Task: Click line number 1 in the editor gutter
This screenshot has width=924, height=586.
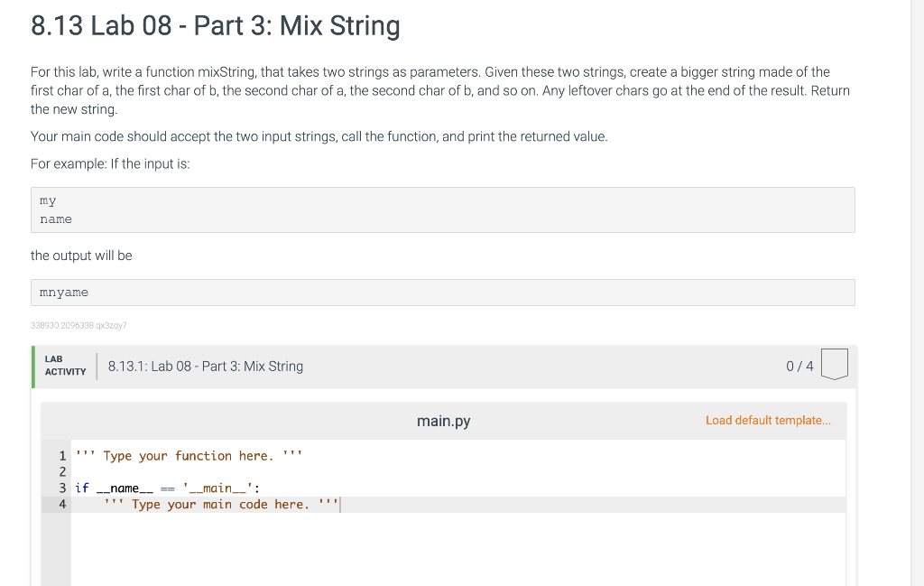Action: click(x=62, y=456)
